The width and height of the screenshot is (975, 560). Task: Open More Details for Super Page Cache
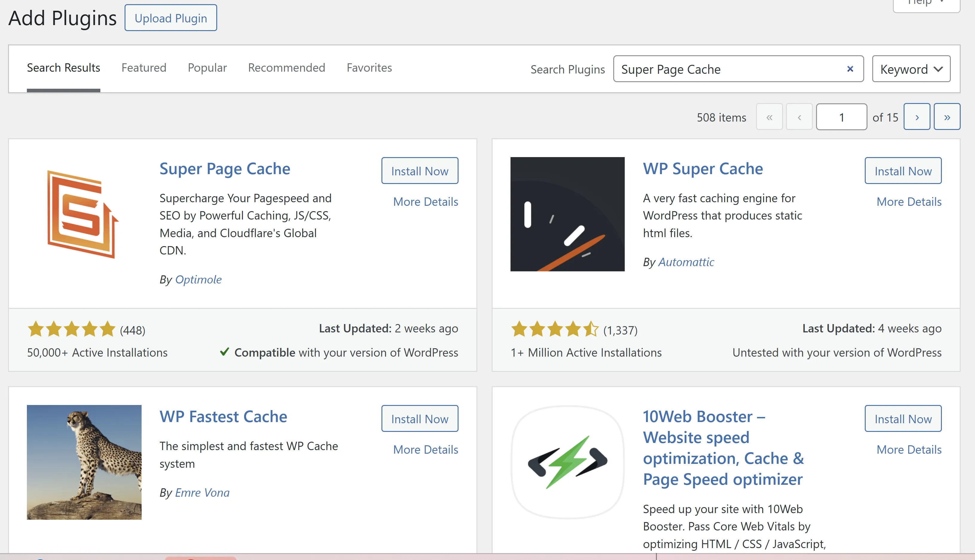pyautogui.click(x=425, y=202)
